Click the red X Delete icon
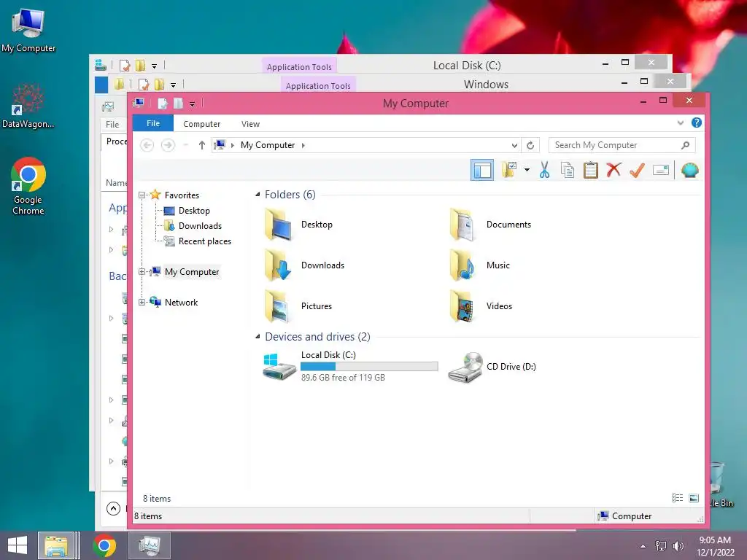The image size is (747, 560). click(x=614, y=170)
